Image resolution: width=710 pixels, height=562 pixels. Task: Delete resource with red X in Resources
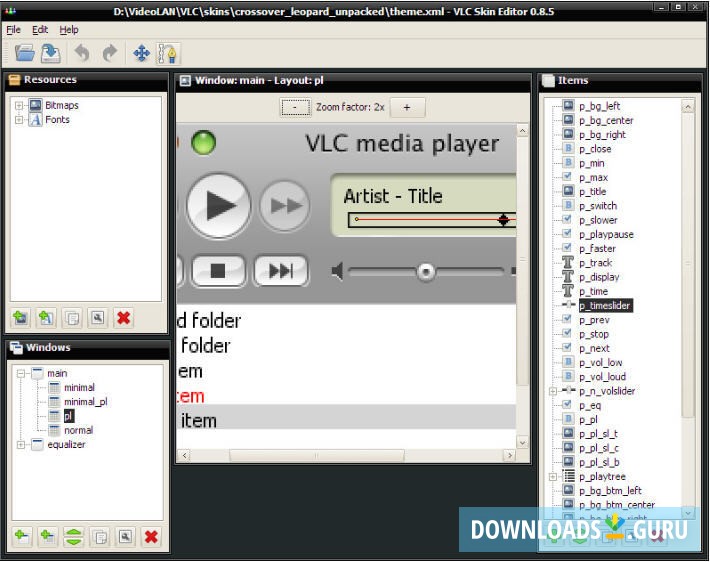124,317
